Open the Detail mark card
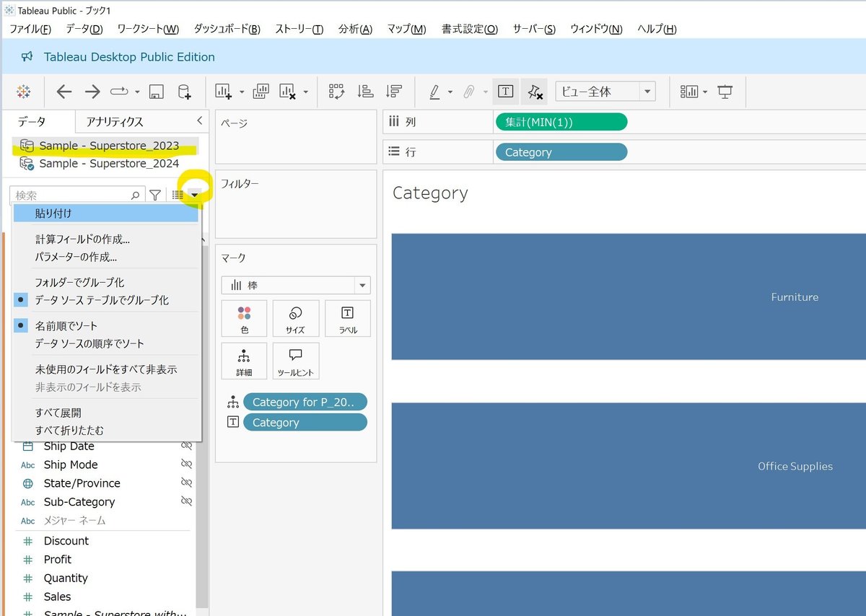This screenshot has width=866, height=616. point(244,361)
